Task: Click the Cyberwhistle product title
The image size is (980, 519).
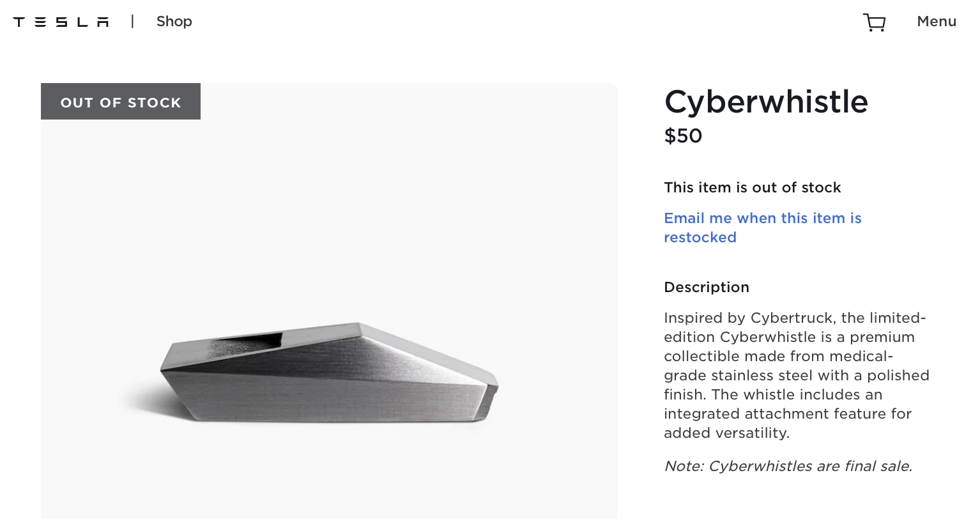Action: [x=765, y=102]
